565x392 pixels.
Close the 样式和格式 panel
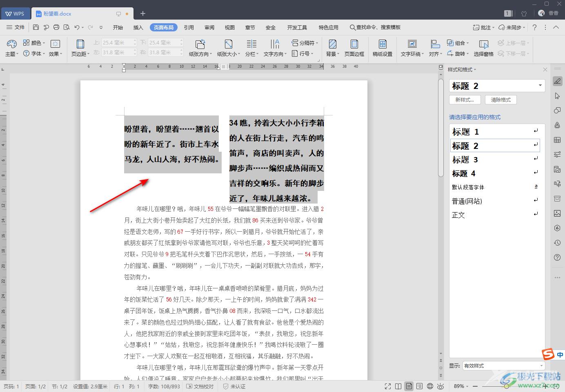click(545, 70)
